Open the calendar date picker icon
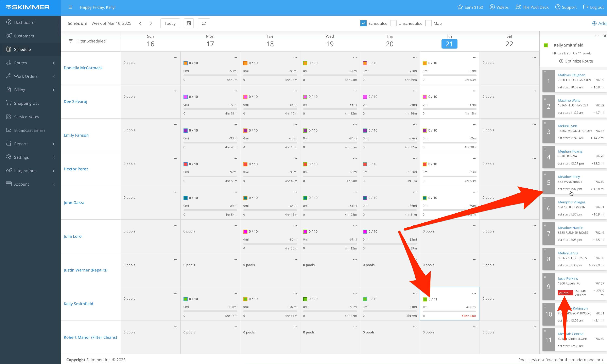 tap(189, 23)
